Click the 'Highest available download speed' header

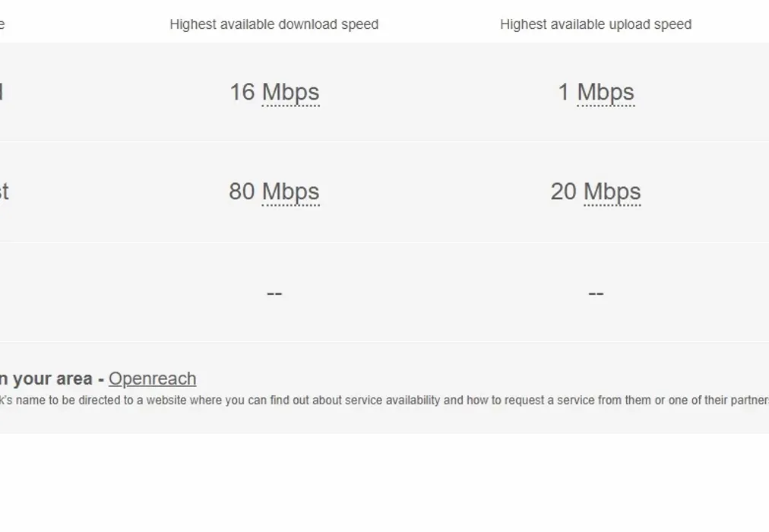point(274,24)
